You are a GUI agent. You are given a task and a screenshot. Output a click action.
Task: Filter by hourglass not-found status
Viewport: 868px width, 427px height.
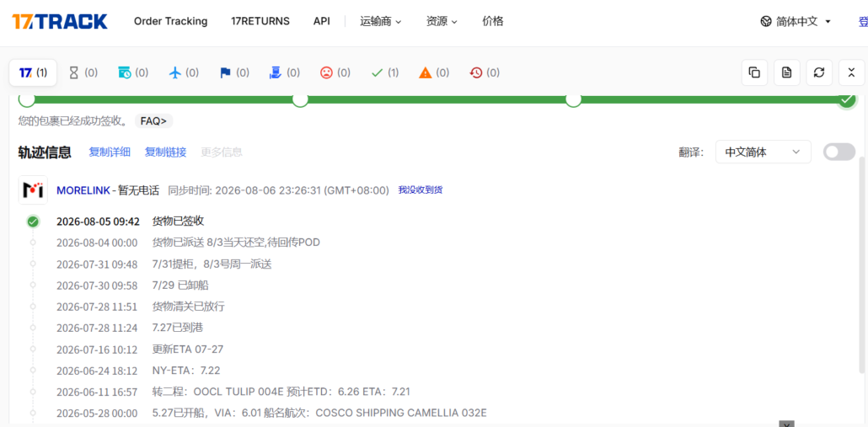(x=83, y=72)
